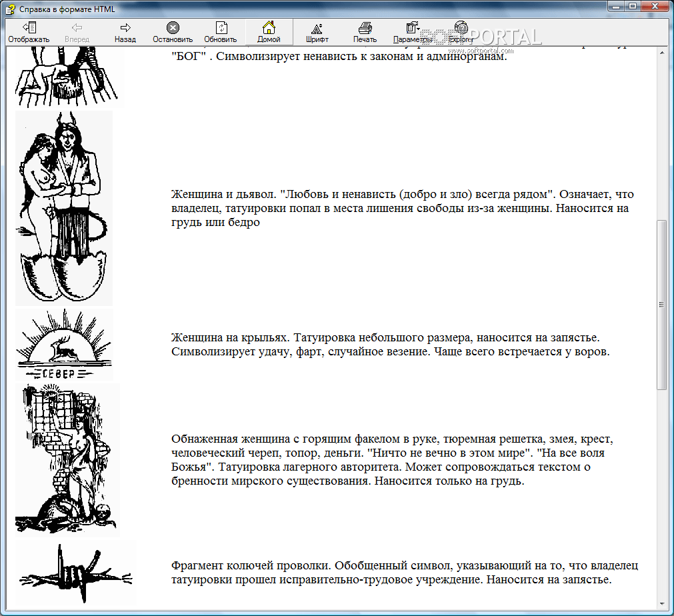
Task: Print the page with Печать
Action: pyautogui.click(x=365, y=32)
